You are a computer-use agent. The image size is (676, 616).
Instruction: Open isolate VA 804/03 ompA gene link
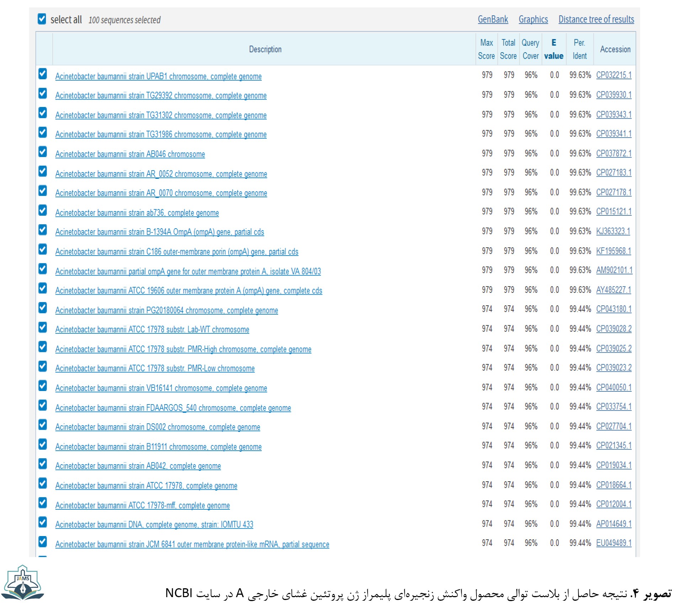pyautogui.click(x=188, y=272)
